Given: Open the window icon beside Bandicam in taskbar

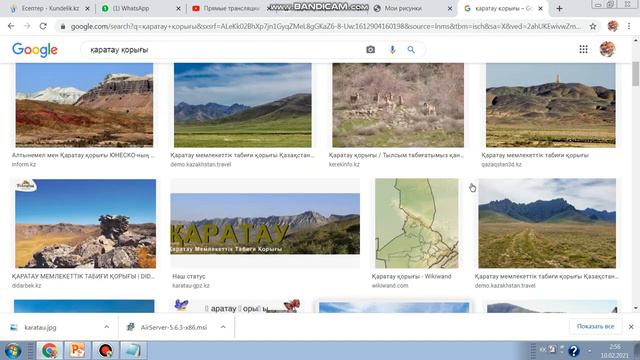Looking at the screenshot, I should 133,351.
